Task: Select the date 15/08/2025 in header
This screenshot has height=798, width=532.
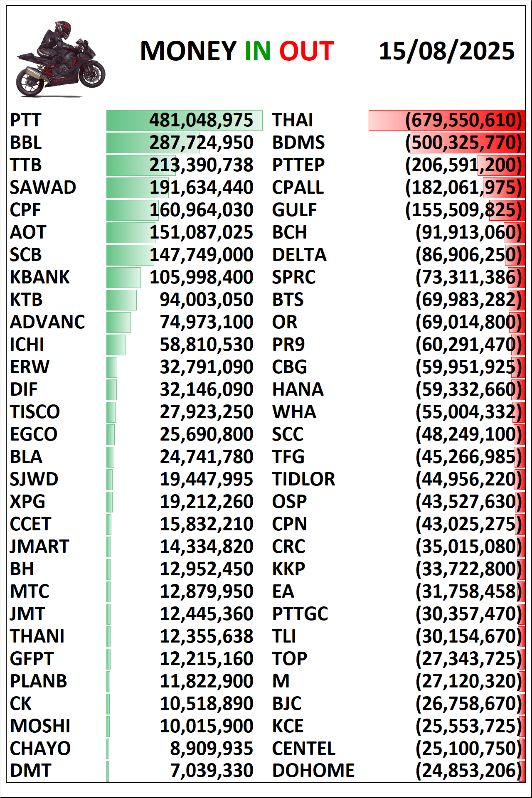Action: pyautogui.click(x=447, y=51)
